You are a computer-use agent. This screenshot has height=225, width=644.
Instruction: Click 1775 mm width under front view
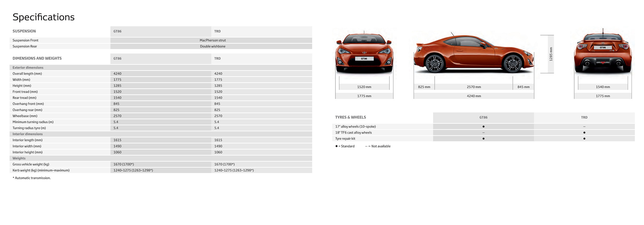(364, 96)
